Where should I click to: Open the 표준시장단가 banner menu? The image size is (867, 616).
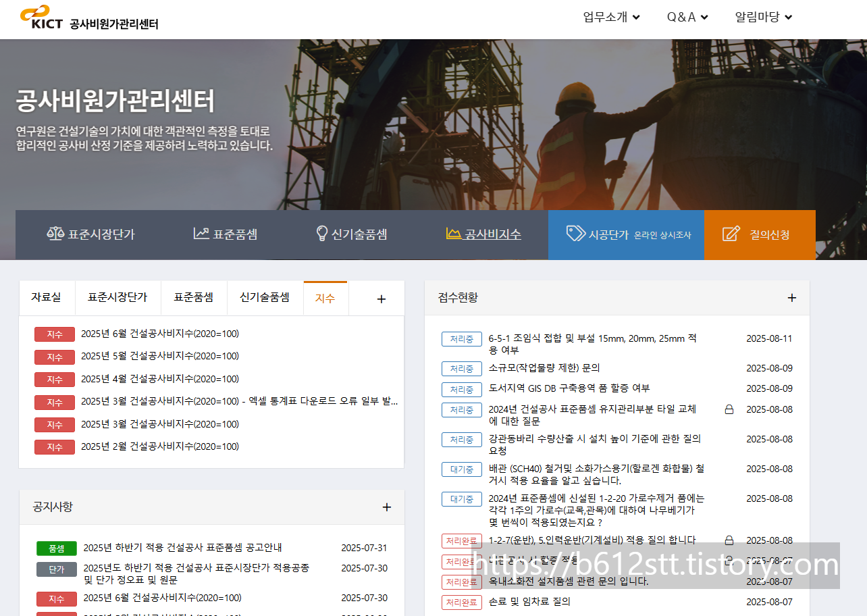pos(90,234)
